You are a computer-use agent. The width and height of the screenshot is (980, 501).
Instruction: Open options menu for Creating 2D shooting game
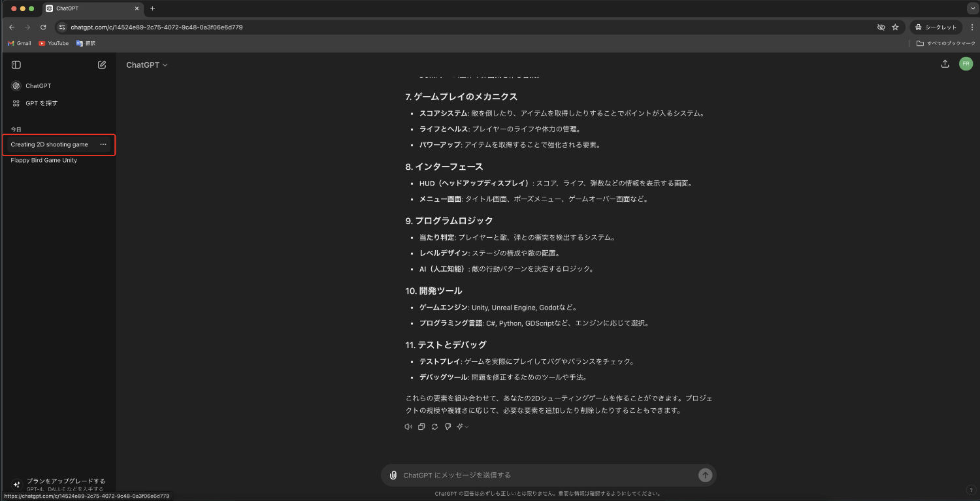pyautogui.click(x=103, y=144)
